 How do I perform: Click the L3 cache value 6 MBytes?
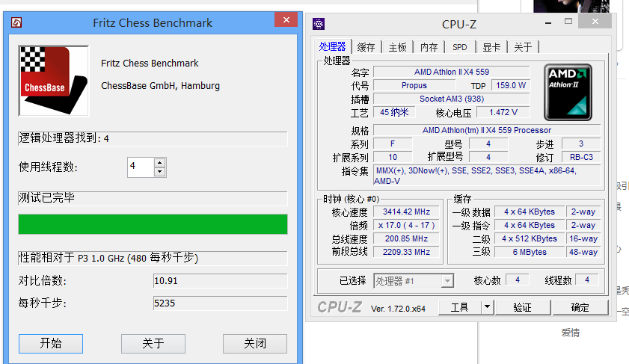[530, 252]
